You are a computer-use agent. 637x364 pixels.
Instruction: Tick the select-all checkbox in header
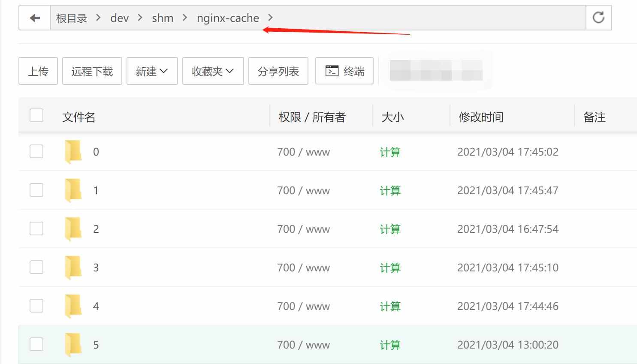coord(36,115)
